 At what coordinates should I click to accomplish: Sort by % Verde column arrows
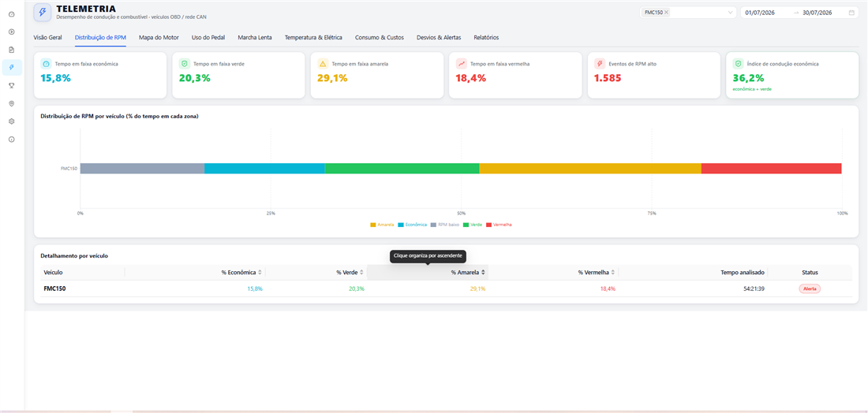361,273
